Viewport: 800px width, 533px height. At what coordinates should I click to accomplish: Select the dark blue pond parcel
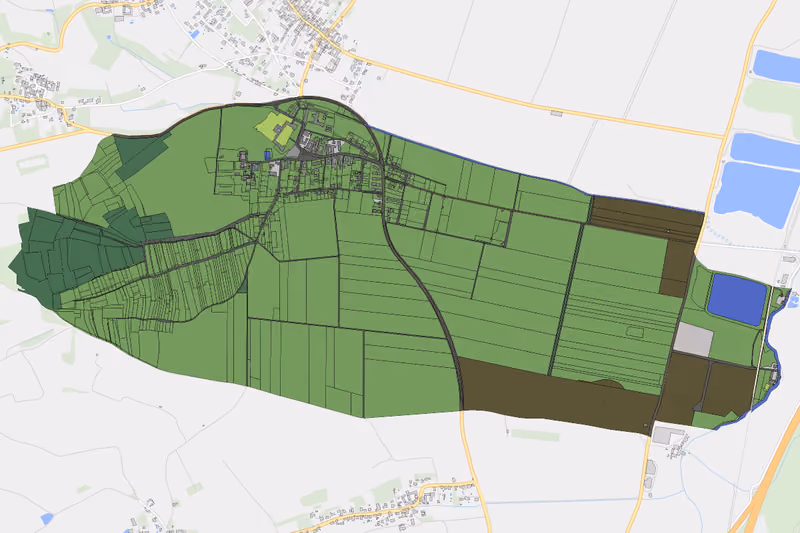click(737, 299)
